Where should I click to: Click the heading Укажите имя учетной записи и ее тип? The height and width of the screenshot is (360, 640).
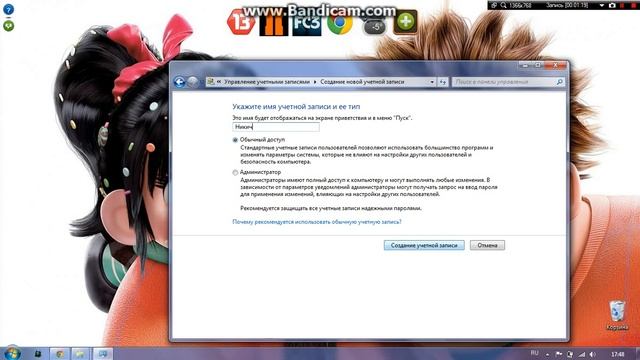[296, 107]
